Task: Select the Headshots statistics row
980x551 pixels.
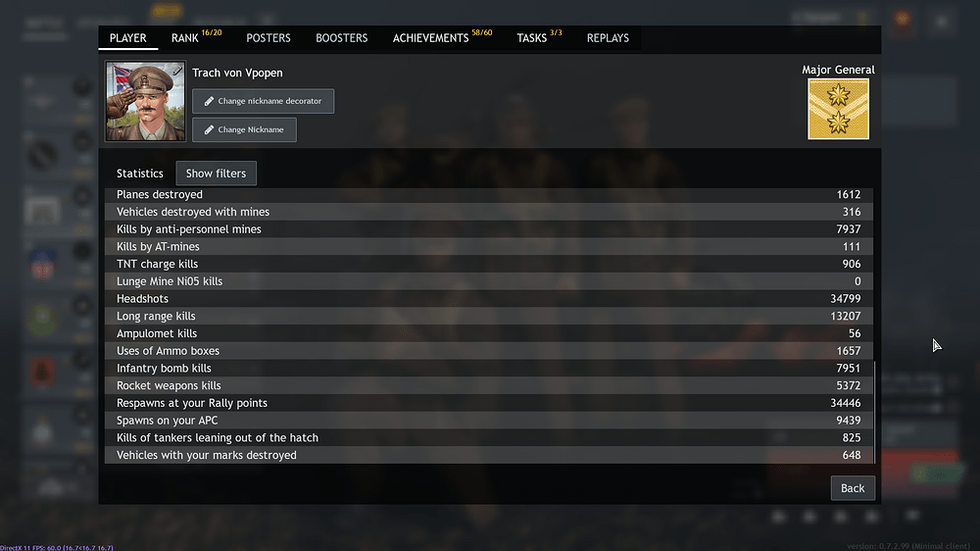Action: pos(489,299)
